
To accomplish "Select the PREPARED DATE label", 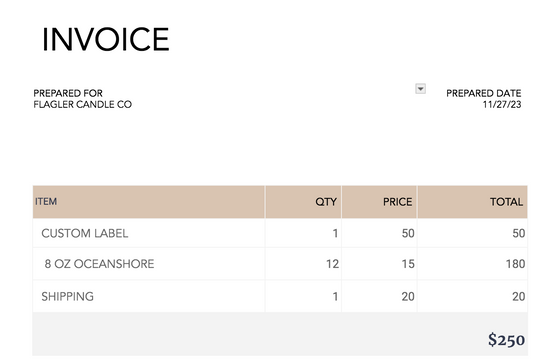I will tap(483, 93).
